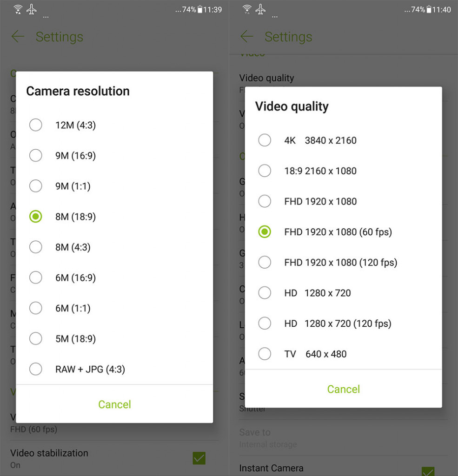
Task: Cancel the Video quality dialog
Action: tap(344, 389)
